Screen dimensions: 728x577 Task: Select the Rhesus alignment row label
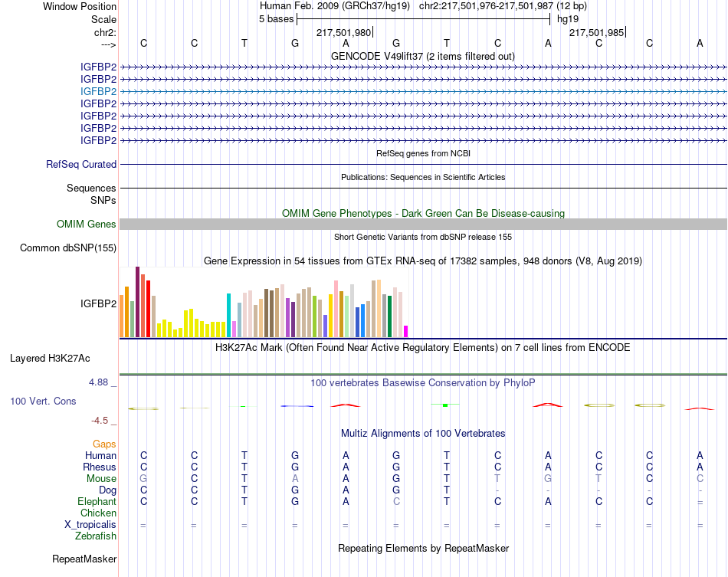[x=100, y=467]
